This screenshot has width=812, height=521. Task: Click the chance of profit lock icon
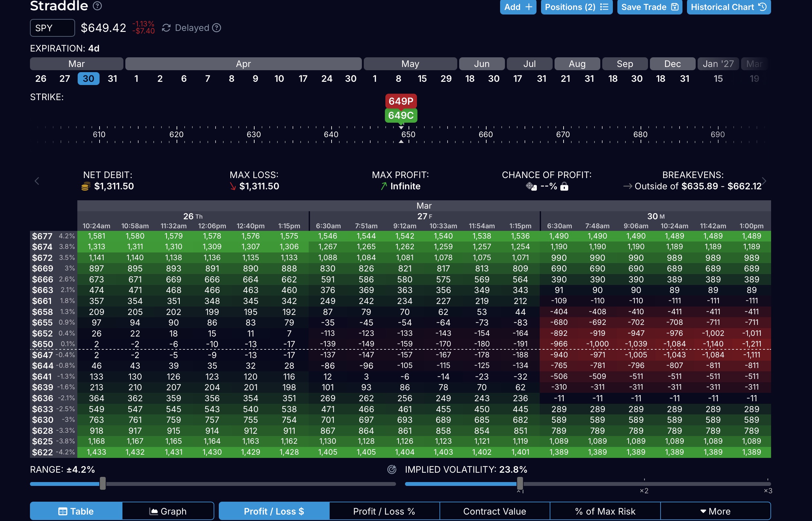(564, 186)
